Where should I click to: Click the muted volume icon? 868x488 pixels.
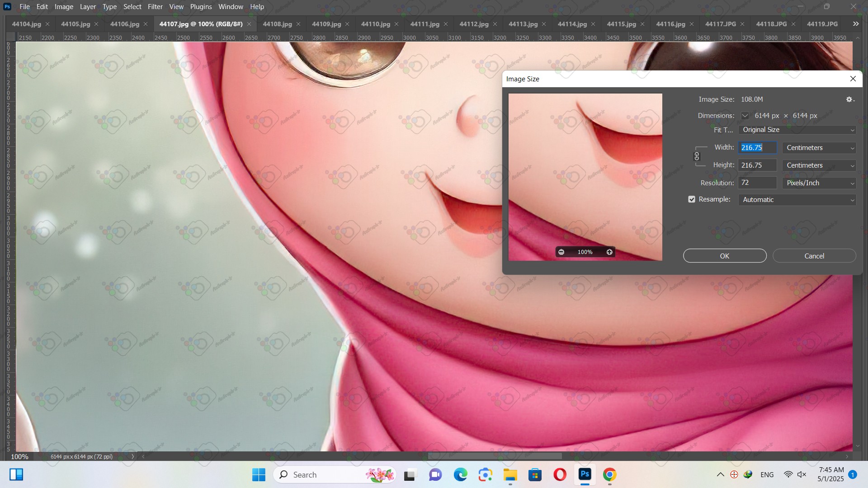click(x=802, y=474)
